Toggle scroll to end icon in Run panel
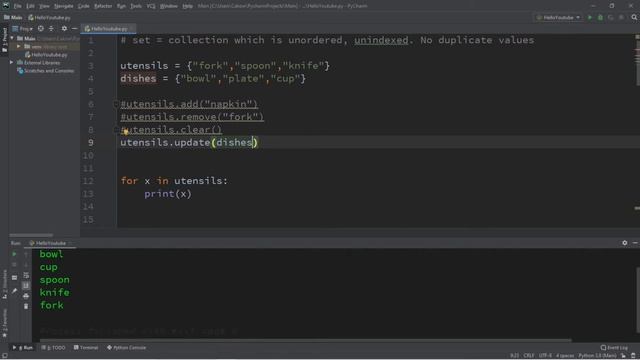Screen dimensions: 640x360 (26, 285)
